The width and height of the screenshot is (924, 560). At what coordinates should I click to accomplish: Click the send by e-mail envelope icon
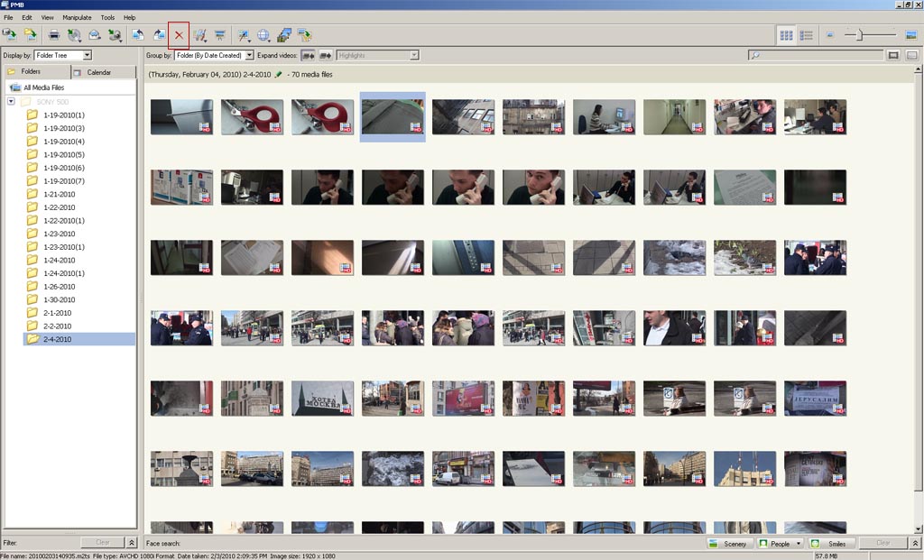point(94,35)
